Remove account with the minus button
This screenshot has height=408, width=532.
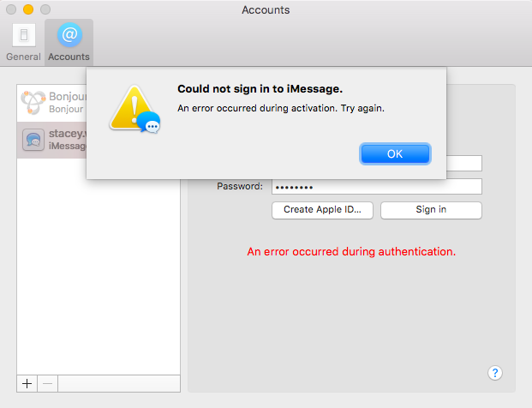[x=47, y=383]
